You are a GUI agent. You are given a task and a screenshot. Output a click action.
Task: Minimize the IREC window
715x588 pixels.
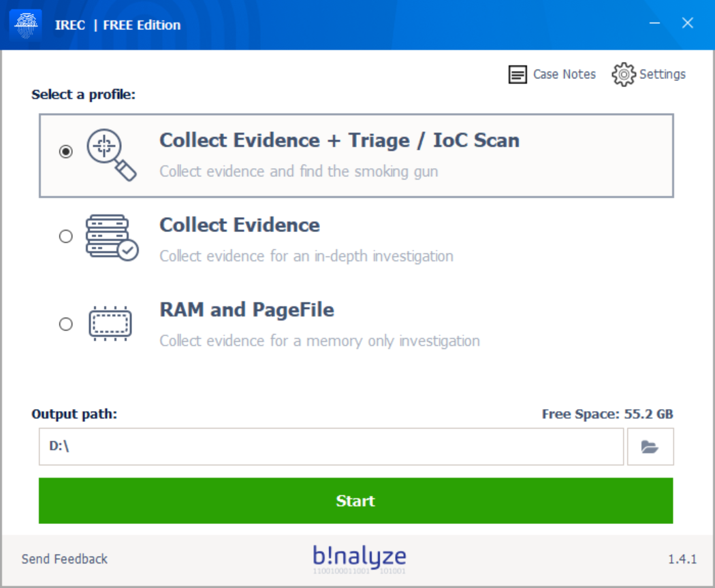(x=654, y=24)
